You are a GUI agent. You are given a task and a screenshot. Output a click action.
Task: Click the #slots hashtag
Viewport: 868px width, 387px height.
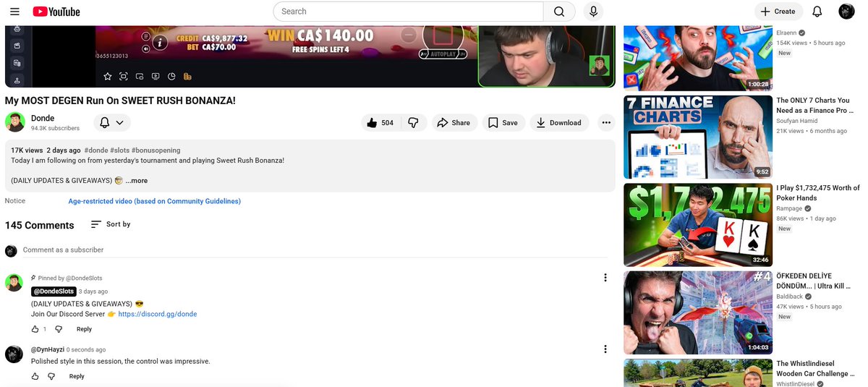tap(119, 150)
